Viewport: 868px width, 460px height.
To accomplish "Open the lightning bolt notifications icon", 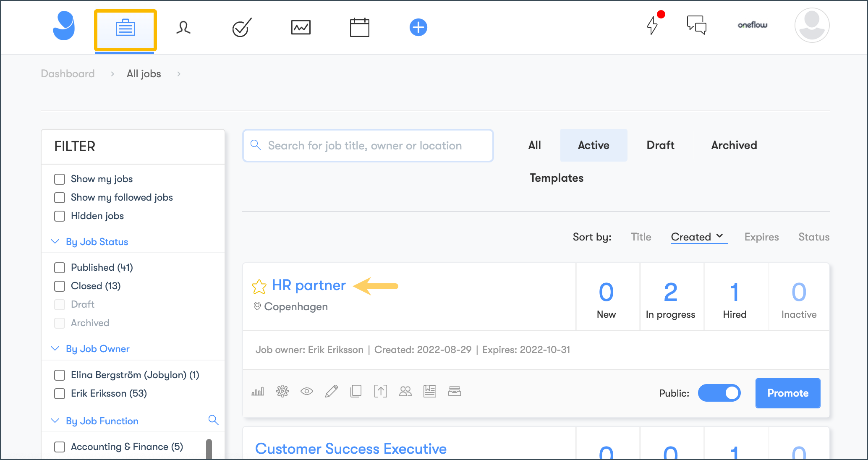I will point(652,25).
